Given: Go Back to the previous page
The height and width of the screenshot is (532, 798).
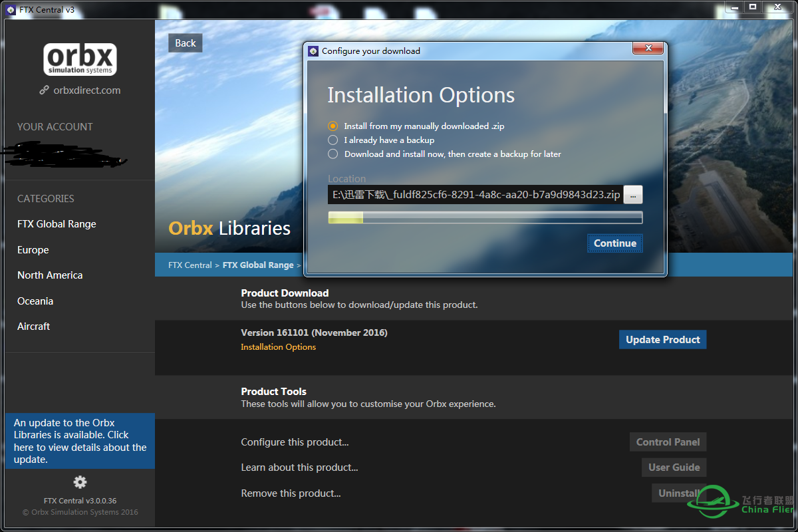Looking at the screenshot, I should 186,43.
